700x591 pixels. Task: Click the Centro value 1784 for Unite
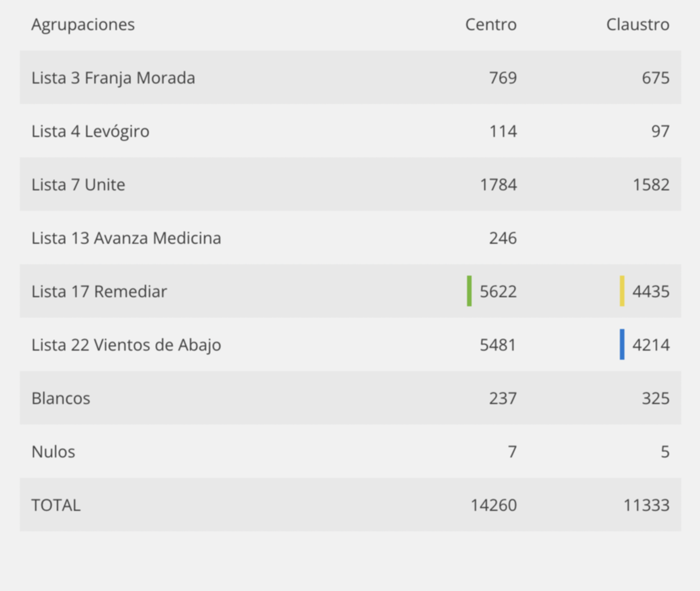(x=498, y=185)
